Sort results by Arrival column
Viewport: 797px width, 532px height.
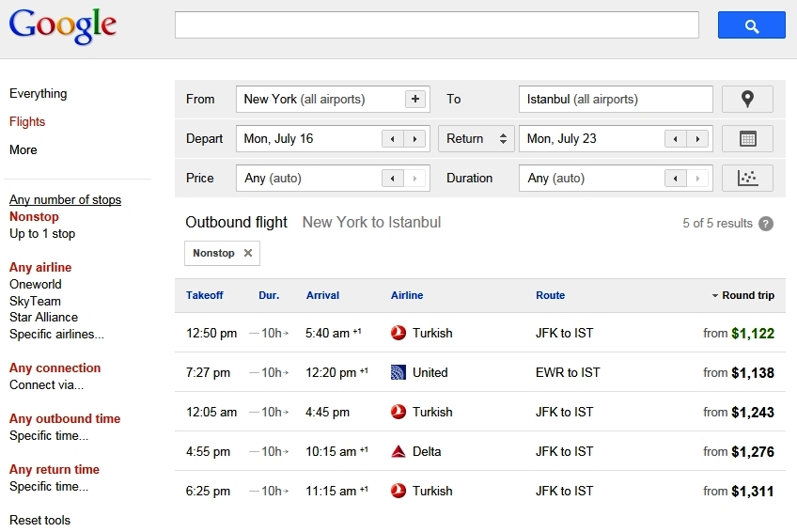point(322,295)
